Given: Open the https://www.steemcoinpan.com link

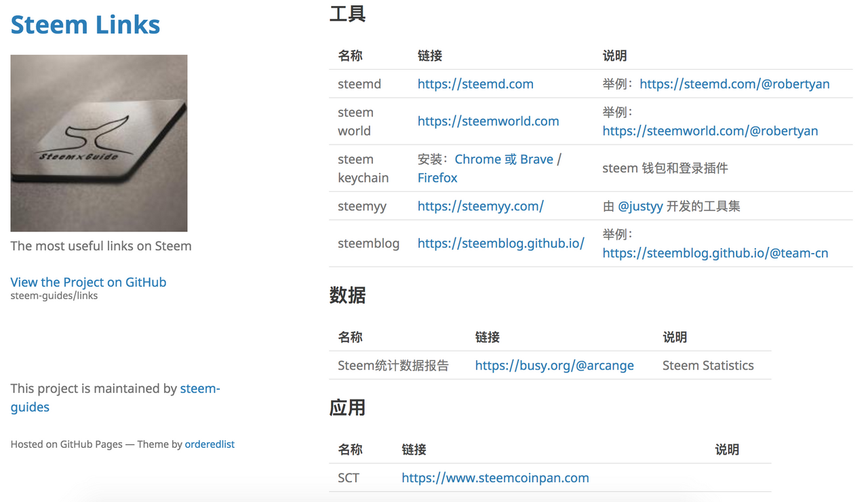Looking at the screenshot, I should point(495,478).
